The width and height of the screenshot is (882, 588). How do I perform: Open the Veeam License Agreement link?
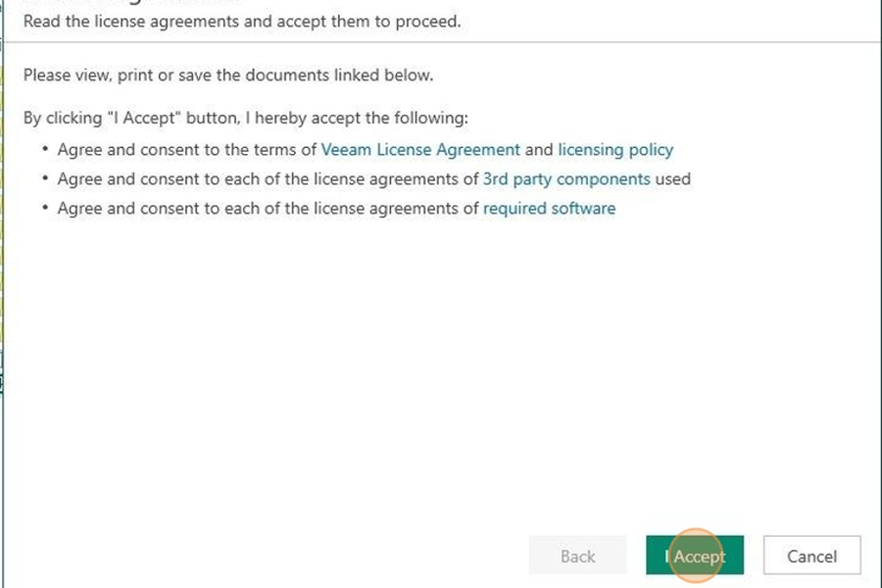420,150
